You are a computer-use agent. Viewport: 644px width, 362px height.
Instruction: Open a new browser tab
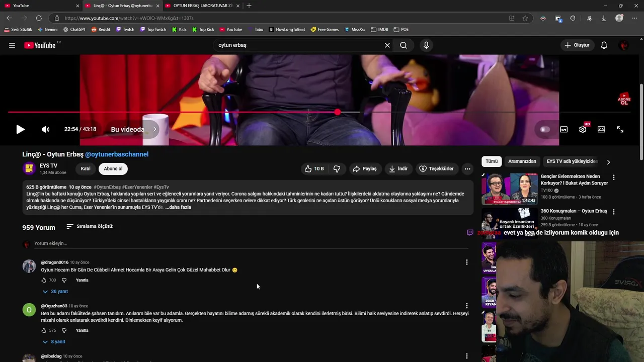pyautogui.click(x=249, y=6)
